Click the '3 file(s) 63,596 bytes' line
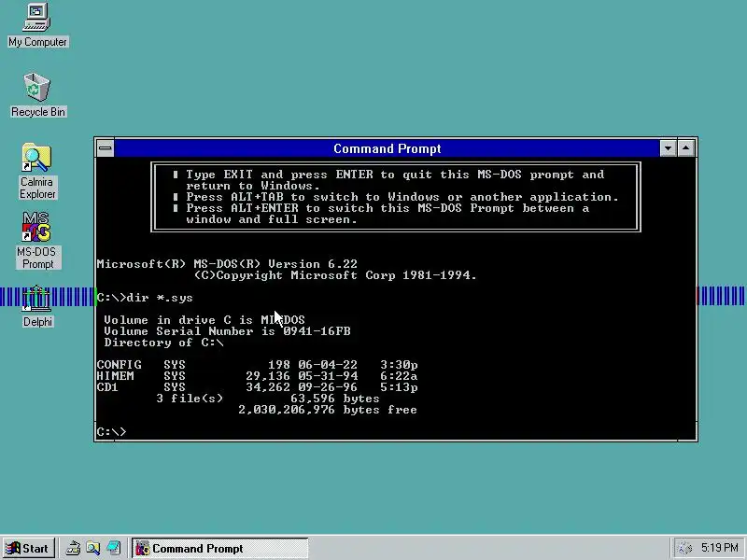 click(268, 399)
